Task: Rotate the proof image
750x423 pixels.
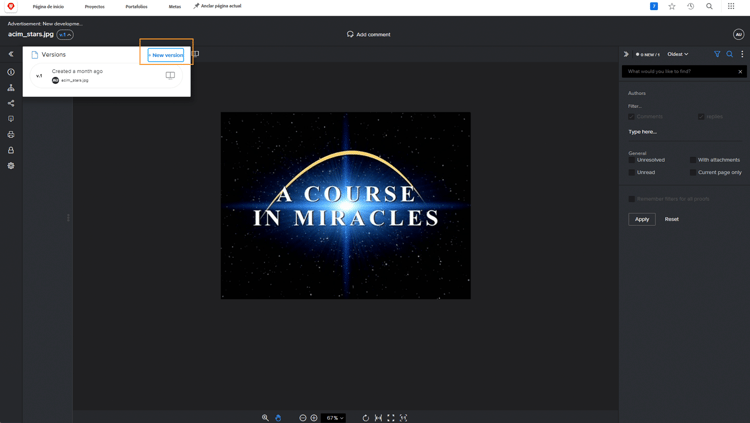Action: tap(365, 418)
